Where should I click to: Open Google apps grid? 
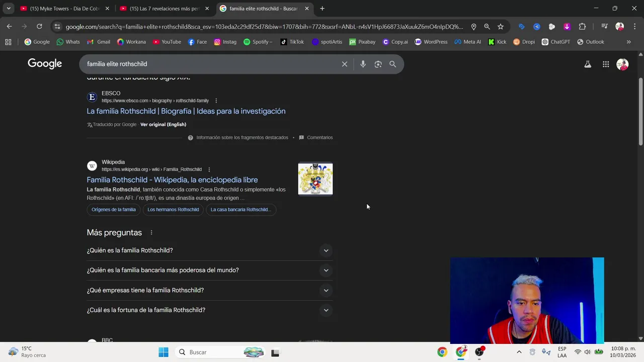(x=606, y=64)
